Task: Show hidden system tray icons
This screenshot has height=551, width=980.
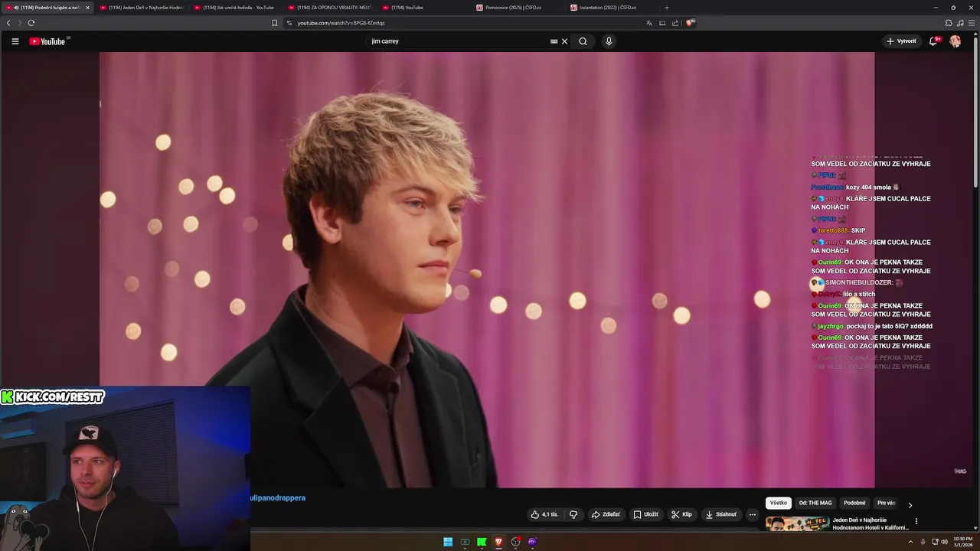Action: pyautogui.click(x=912, y=542)
